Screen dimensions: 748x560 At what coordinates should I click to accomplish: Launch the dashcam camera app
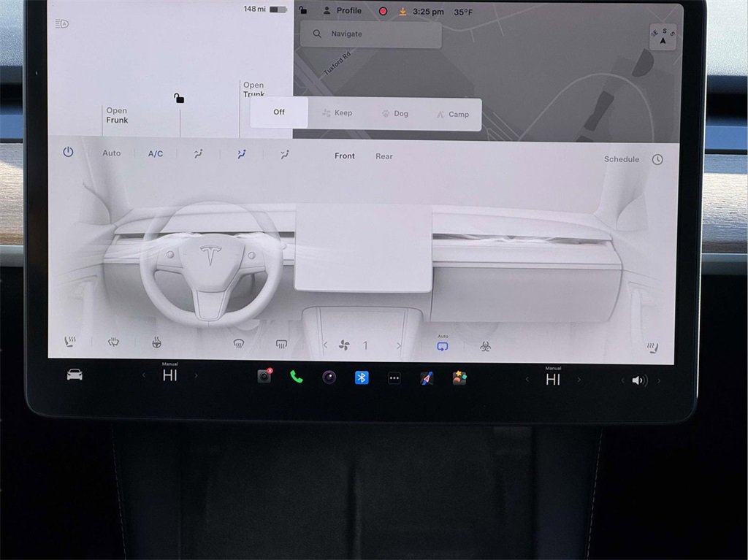264,377
